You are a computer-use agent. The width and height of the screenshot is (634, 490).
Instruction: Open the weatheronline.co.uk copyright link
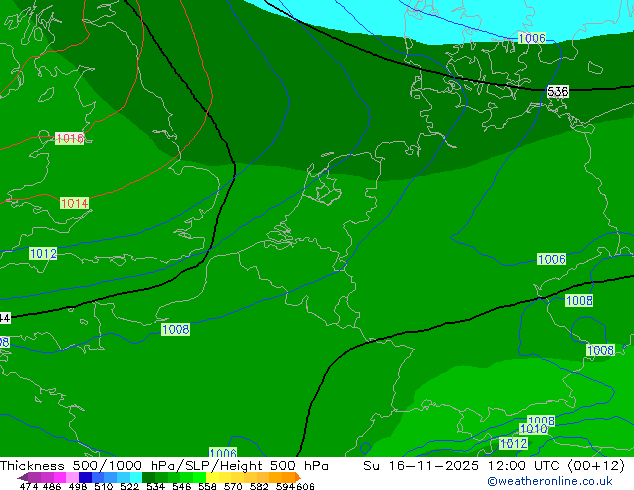550,481
